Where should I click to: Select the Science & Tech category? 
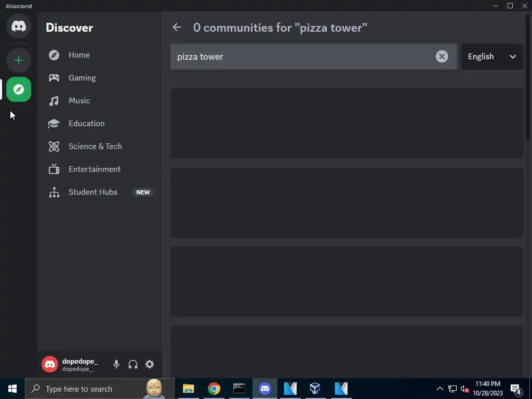coord(101,146)
